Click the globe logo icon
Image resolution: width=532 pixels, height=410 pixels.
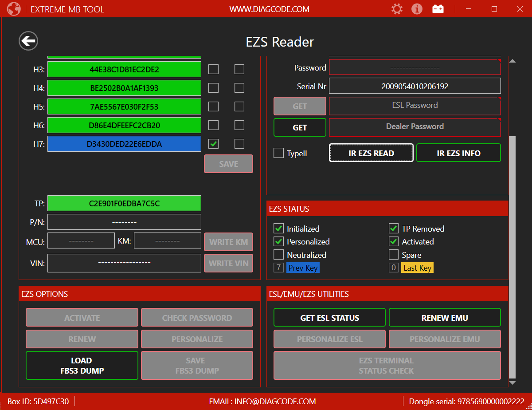click(14, 9)
